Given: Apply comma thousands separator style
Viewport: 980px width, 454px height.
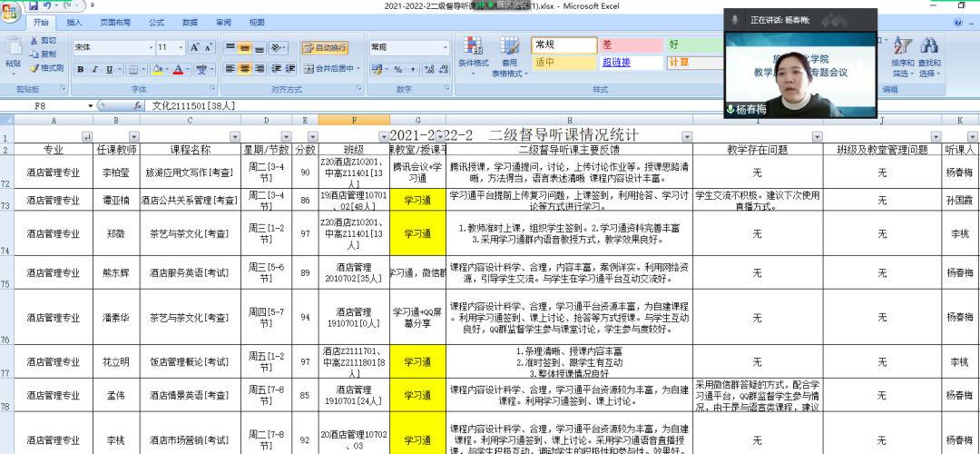Looking at the screenshot, I should click(413, 69).
